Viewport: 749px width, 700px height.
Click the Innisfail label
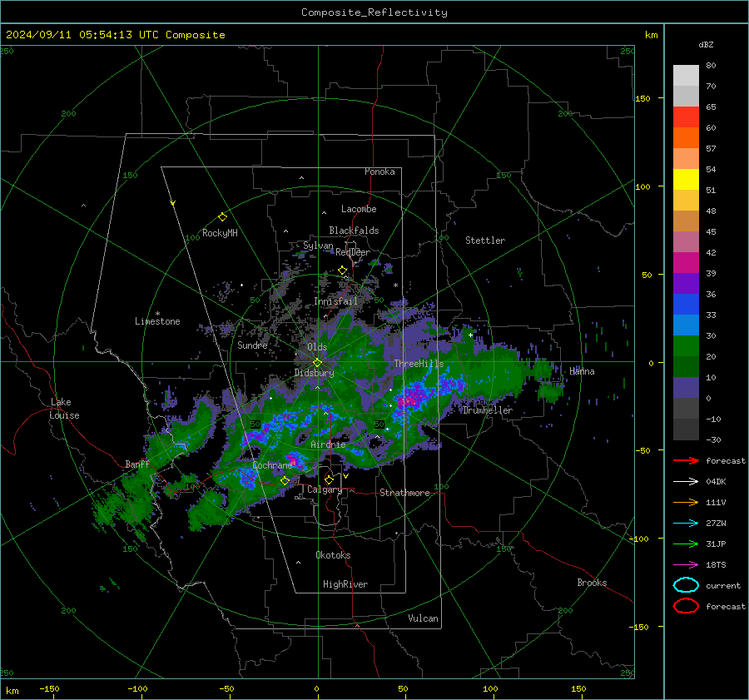335,301
